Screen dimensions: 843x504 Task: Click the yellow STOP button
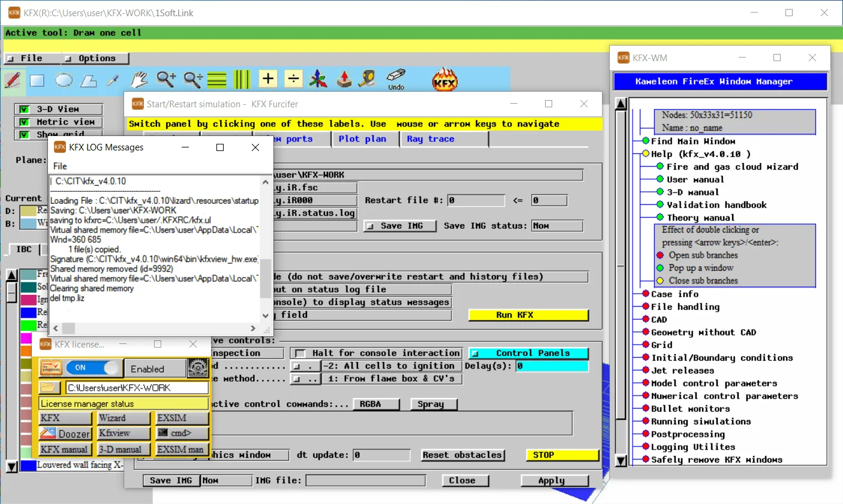(x=562, y=455)
